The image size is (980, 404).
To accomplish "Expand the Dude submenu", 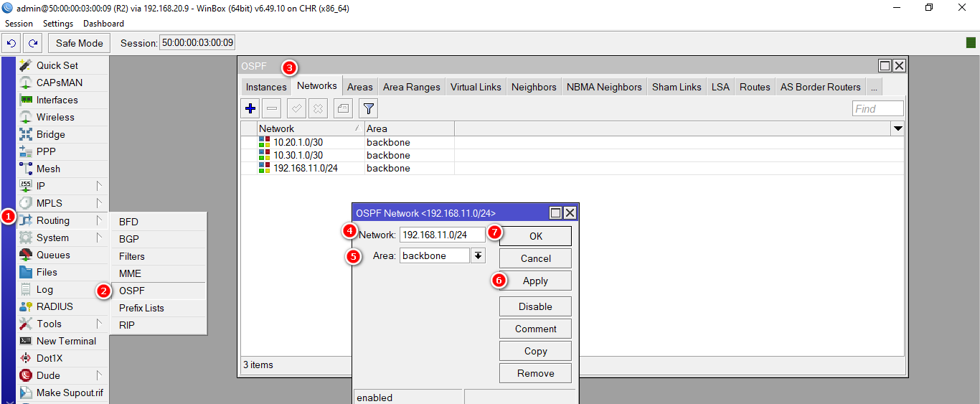I will click(62, 375).
